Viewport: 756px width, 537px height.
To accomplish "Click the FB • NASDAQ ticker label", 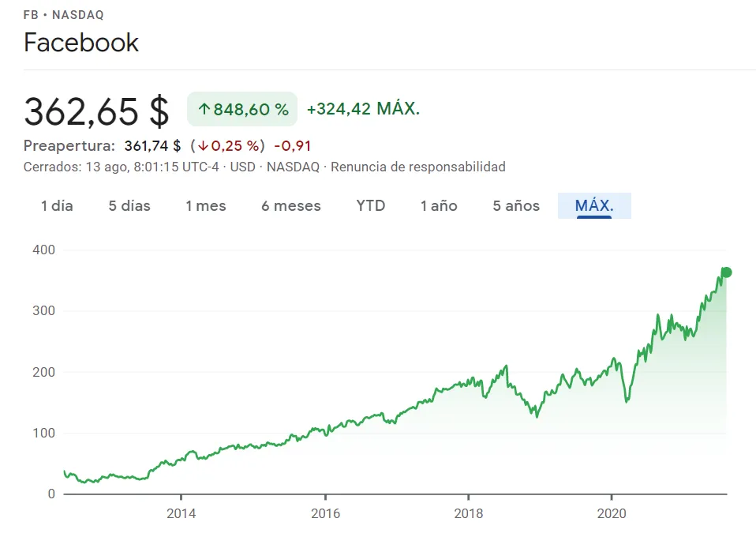I will 64,15.
